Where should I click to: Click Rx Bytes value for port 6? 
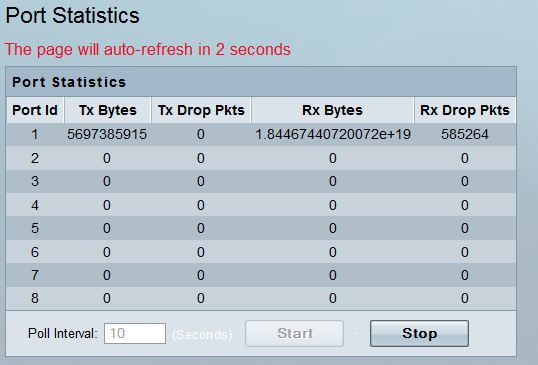pos(332,252)
